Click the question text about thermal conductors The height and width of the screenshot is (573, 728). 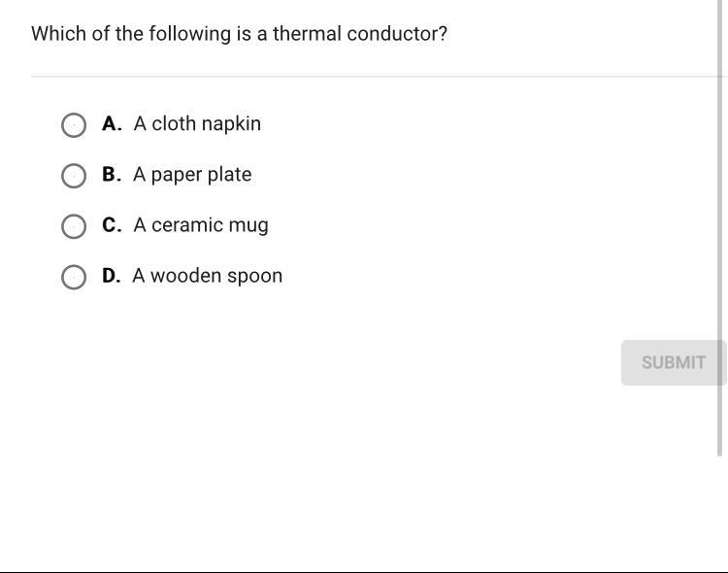pos(239,34)
